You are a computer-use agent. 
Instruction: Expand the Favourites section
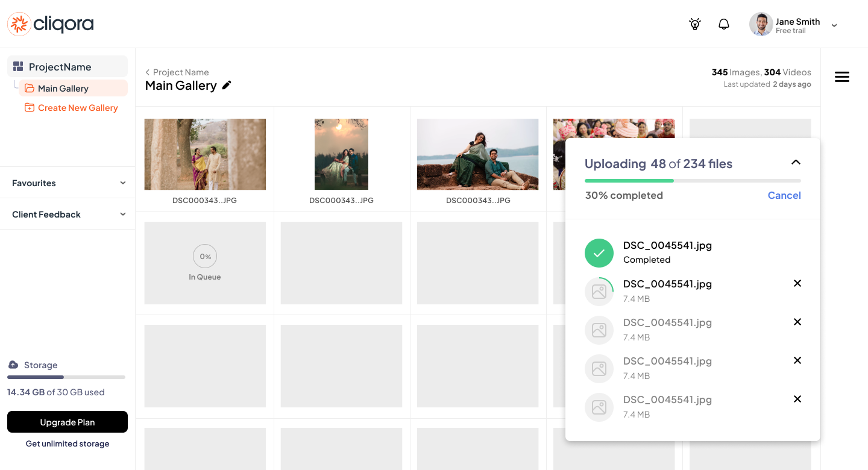(68, 183)
